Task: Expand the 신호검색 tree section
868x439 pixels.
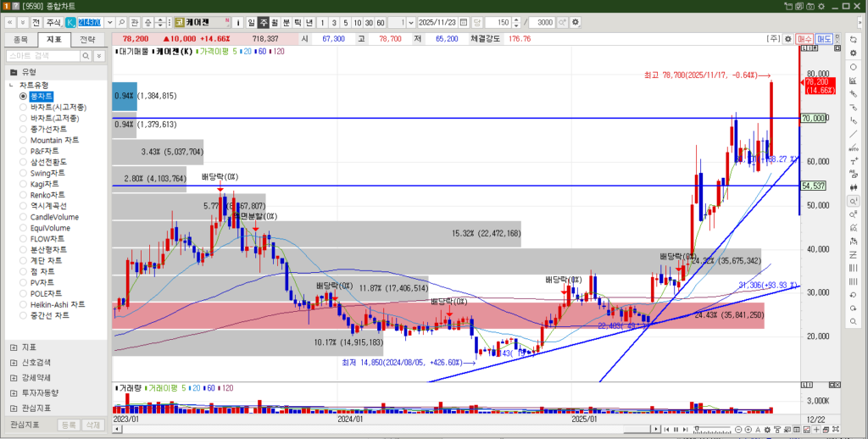Action: click(x=12, y=362)
